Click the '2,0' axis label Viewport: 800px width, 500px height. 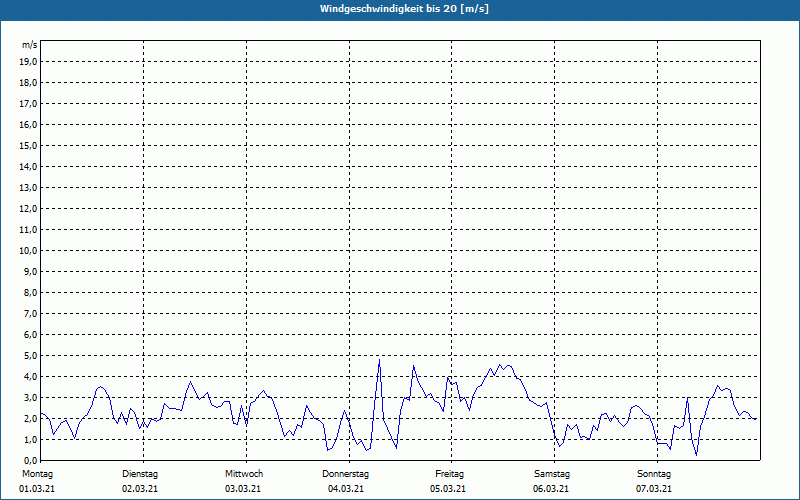coord(30,418)
